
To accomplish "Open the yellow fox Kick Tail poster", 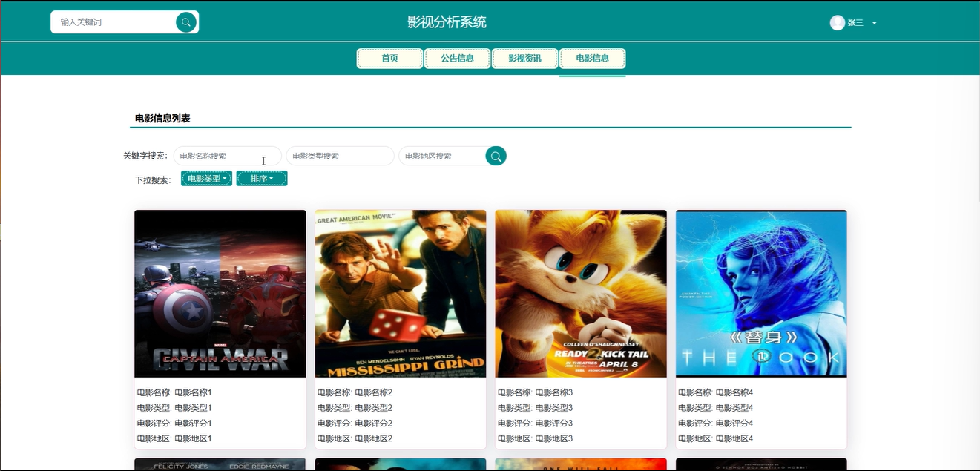I will [581, 294].
